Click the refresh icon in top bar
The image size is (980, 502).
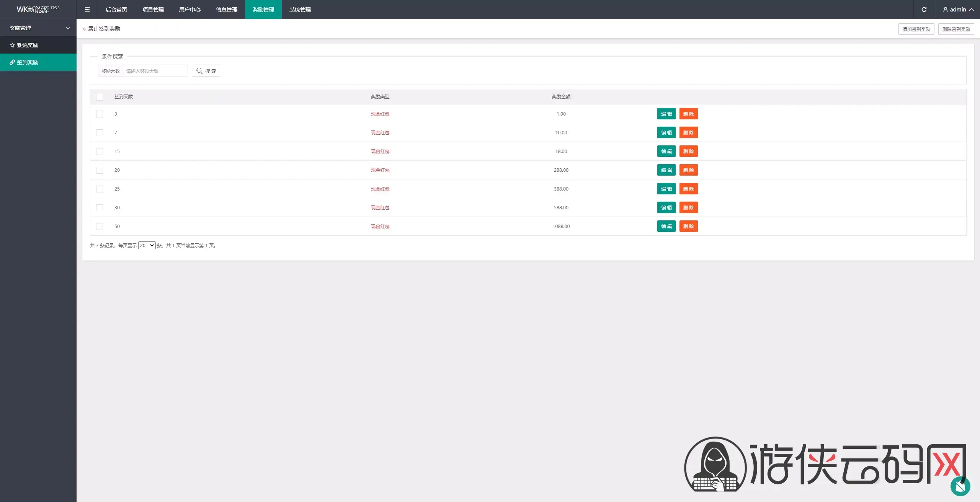924,10
